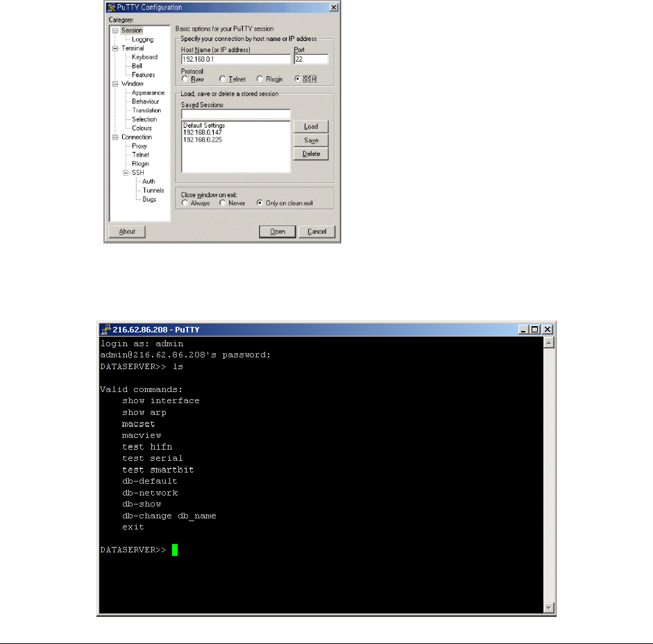Open the SSH category in the tree
Screen dimensions: 653x644
(x=138, y=173)
